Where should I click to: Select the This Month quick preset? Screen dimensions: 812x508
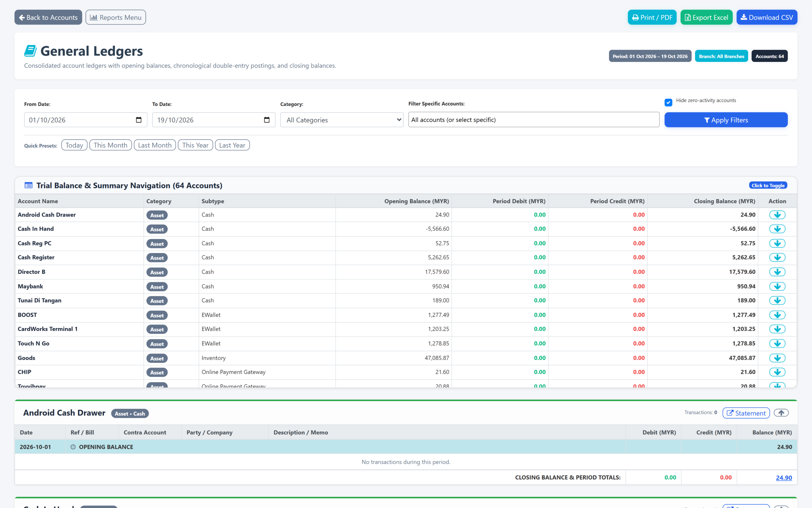point(110,145)
